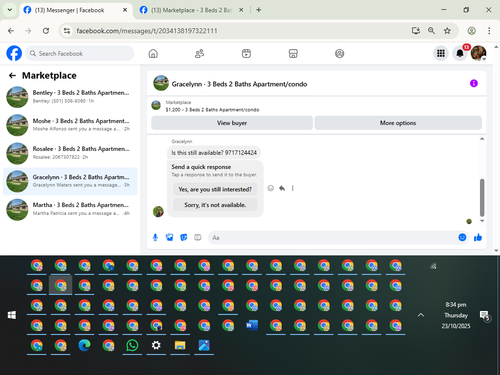
Task: View site information icon in address bar
Action: pyautogui.click(x=67, y=31)
